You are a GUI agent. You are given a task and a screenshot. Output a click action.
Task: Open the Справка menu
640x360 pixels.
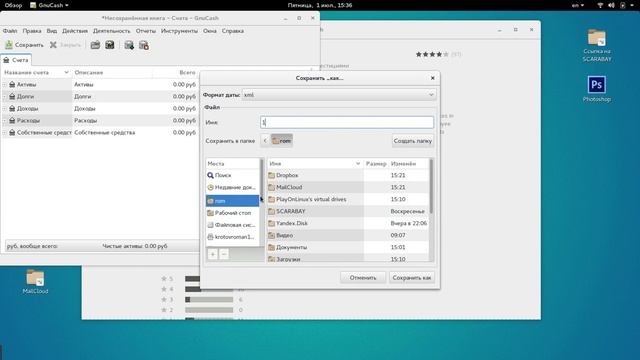point(233,31)
